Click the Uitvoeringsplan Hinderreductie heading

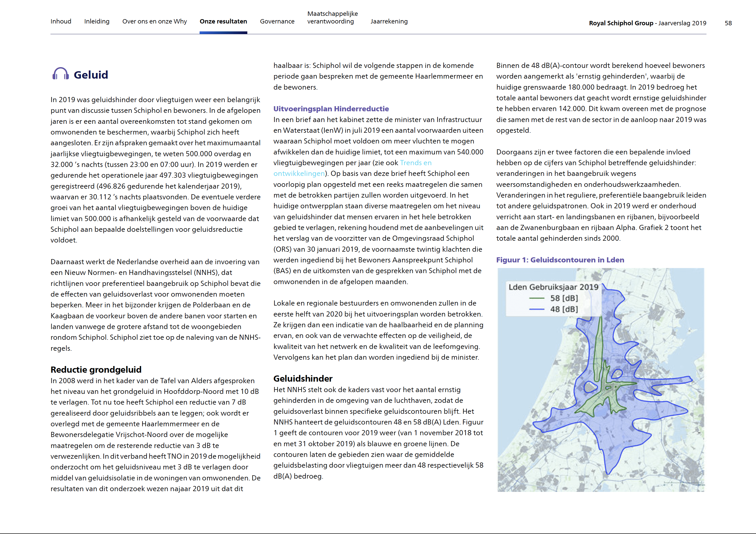331,109
